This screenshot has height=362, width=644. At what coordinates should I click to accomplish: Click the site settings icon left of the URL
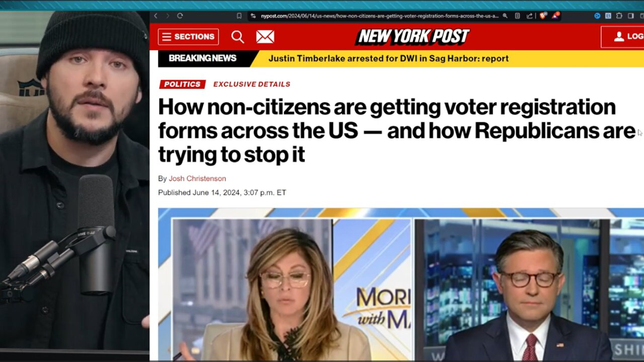click(253, 16)
